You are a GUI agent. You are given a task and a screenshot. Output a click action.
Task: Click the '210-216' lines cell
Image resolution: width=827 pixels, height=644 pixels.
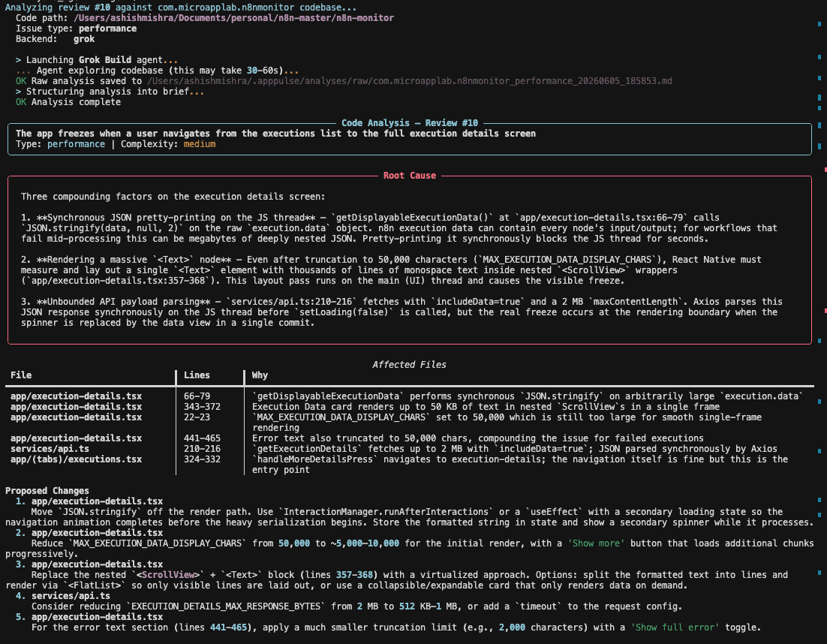tap(202, 450)
